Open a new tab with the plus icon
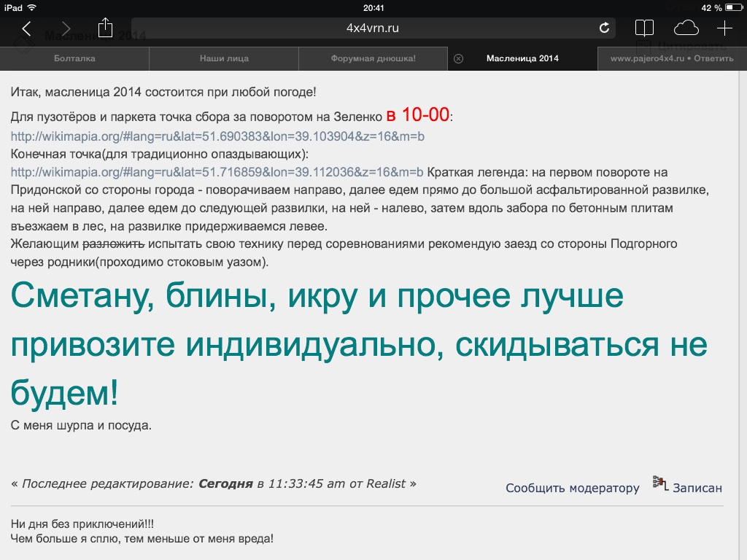The width and height of the screenshot is (747, 560). [x=724, y=28]
